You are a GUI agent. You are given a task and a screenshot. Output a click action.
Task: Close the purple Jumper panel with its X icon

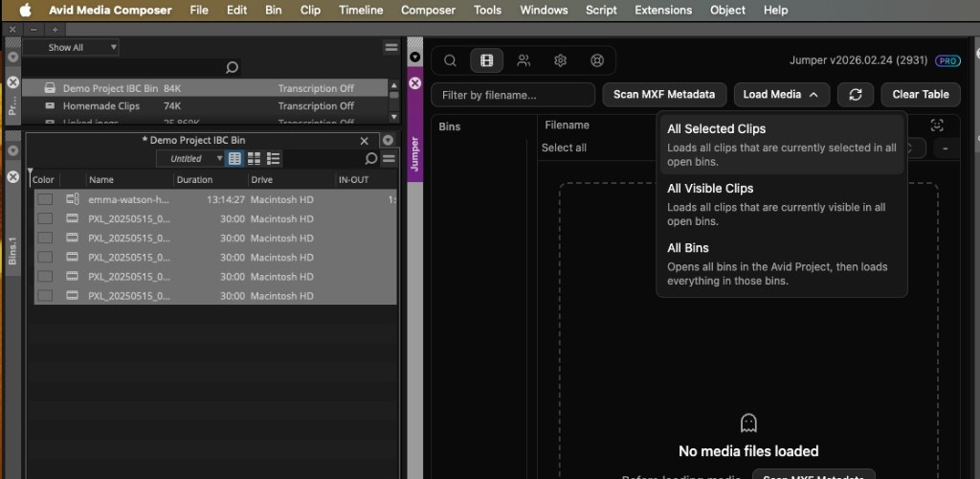[x=415, y=83]
